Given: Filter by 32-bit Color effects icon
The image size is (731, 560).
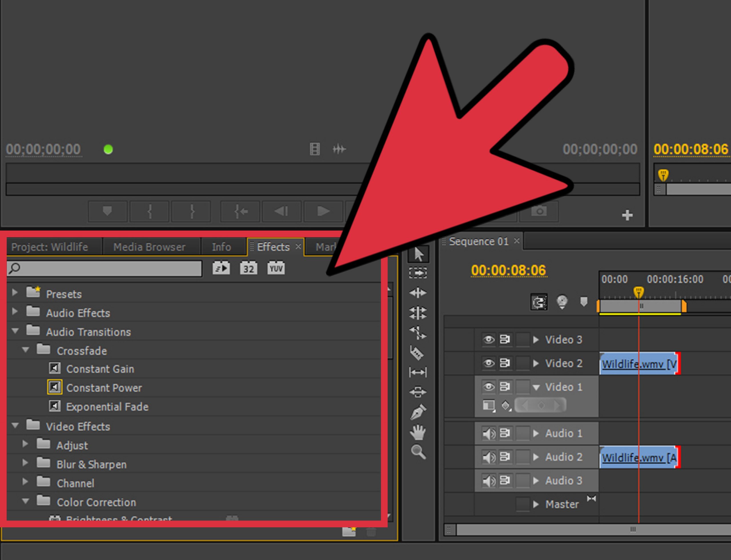Looking at the screenshot, I should click(248, 268).
